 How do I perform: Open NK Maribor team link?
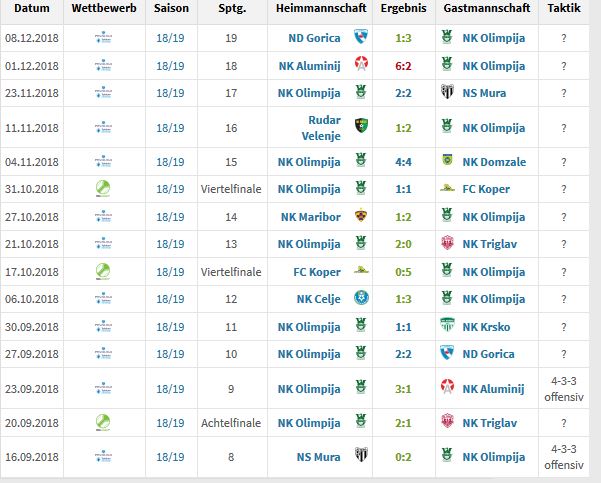(x=310, y=217)
